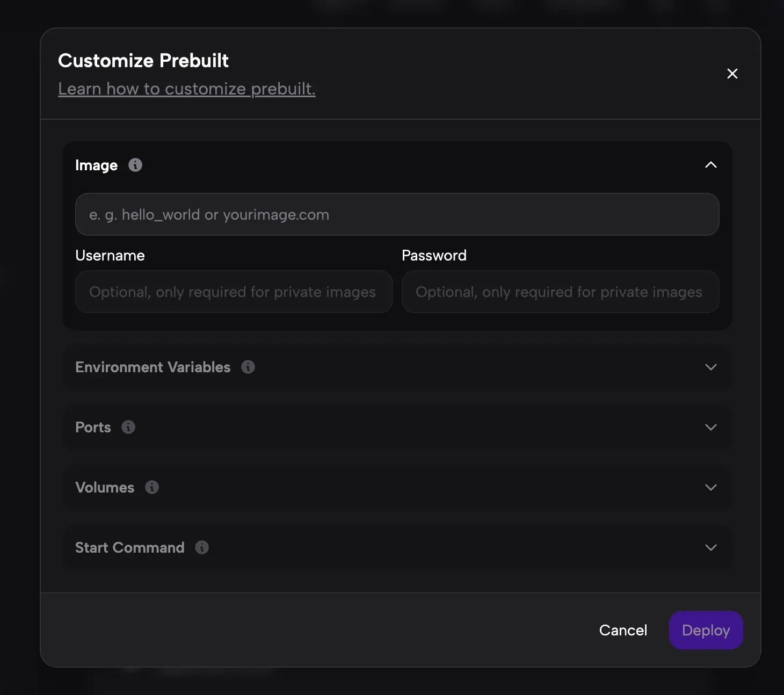This screenshot has height=695, width=784.
Task: Collapse the Image section chevron
Action: 711,165
